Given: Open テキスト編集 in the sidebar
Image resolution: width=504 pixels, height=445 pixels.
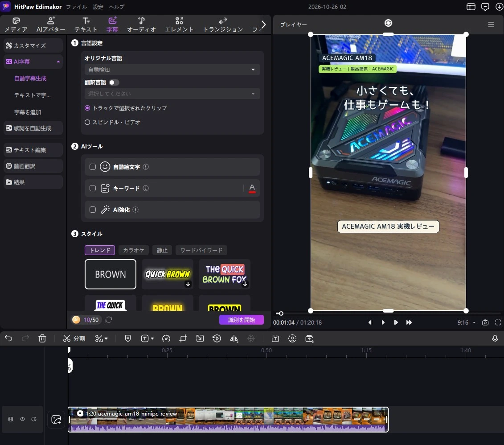Looking at the screenshot, I should [x=33, y=150].
